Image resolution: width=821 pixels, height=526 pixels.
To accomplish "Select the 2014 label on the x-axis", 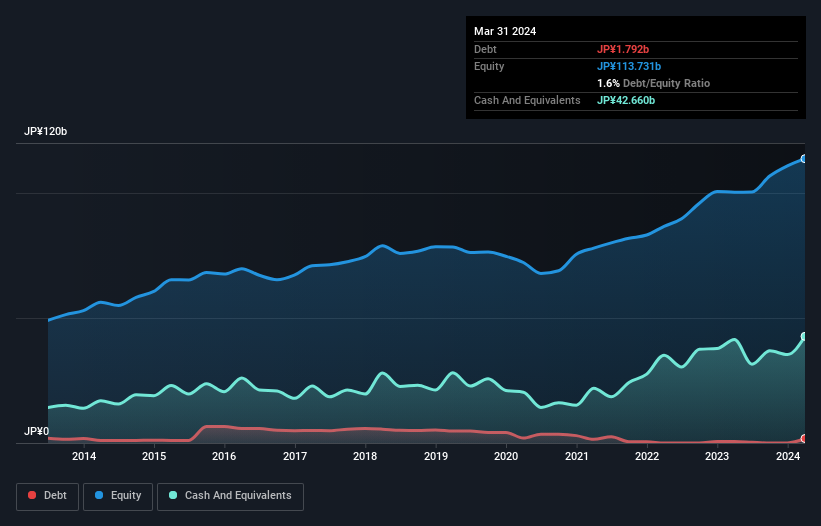I will [x=84, y=457].
